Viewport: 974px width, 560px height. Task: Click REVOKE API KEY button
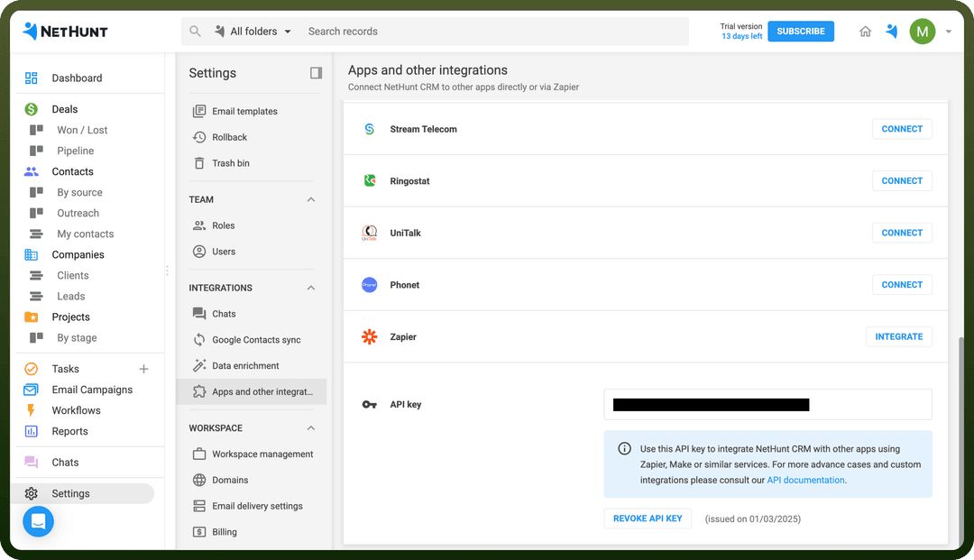[x=648, y=519]
